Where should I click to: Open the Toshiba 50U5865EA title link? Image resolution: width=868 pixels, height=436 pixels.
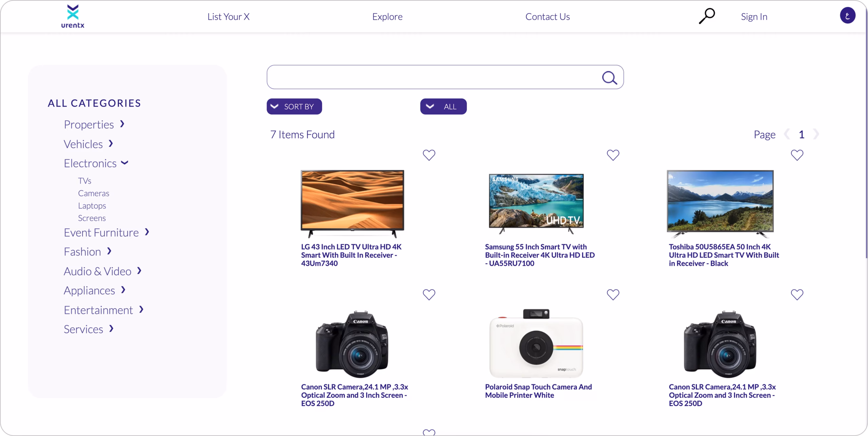click(x=724, y=255)
